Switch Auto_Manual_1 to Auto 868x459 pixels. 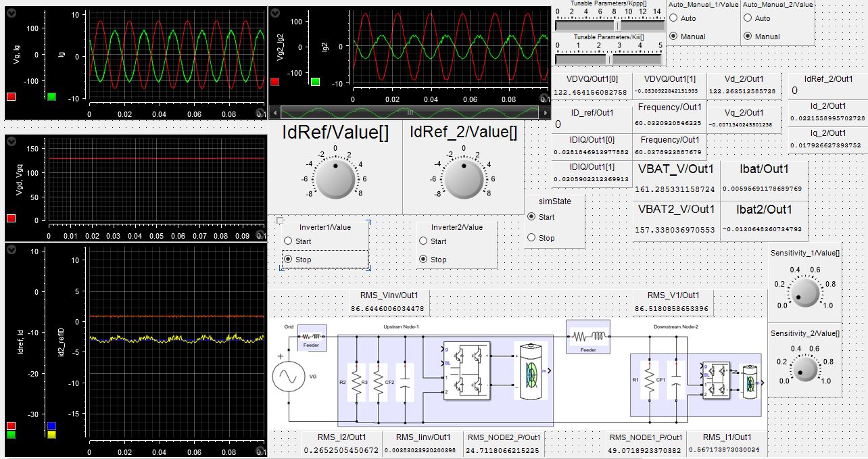673,18
